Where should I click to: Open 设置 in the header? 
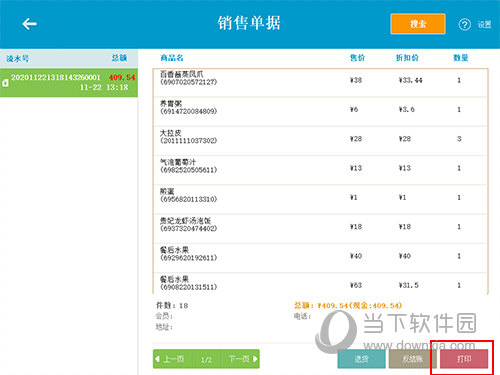tap(484, 25)
